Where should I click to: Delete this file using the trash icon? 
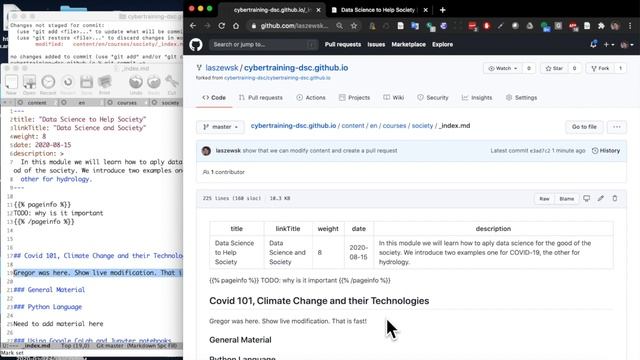(x=615, y=198)
